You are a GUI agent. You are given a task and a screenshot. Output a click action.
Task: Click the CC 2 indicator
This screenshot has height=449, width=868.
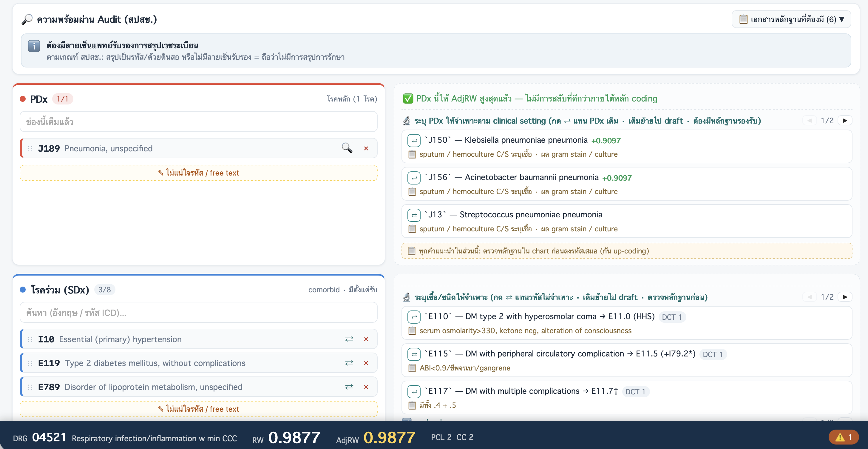[x=465, y=437]
